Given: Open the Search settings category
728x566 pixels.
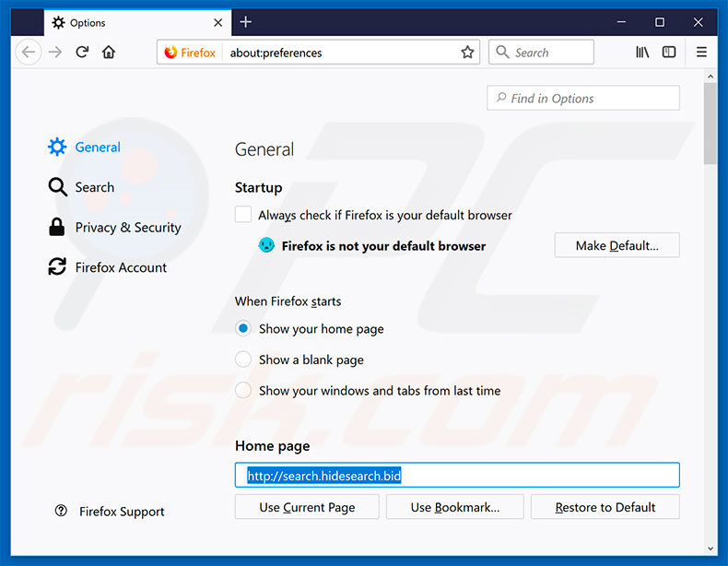Looking at the screenshot, I should point(81,187).
